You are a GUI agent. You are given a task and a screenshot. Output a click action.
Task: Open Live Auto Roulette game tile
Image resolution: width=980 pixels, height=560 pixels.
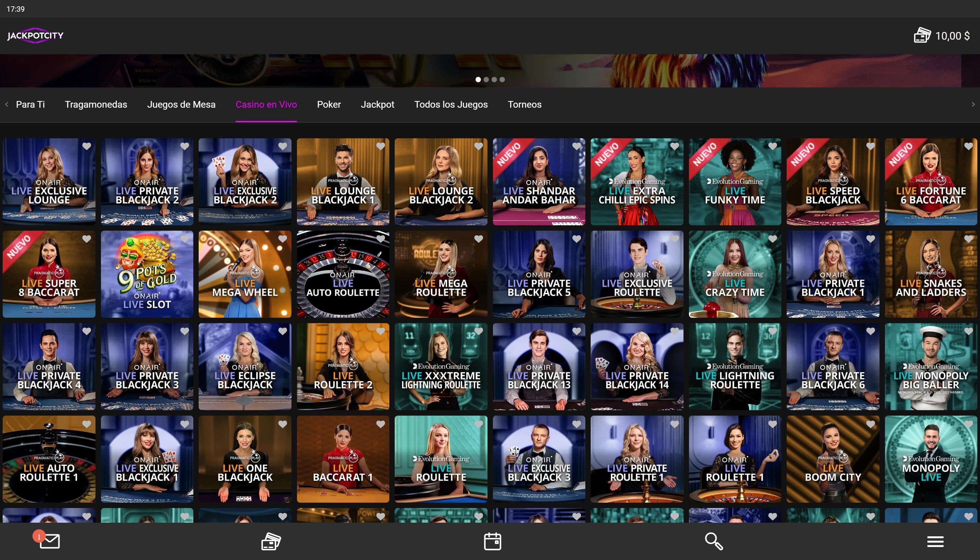click(343, 274)
